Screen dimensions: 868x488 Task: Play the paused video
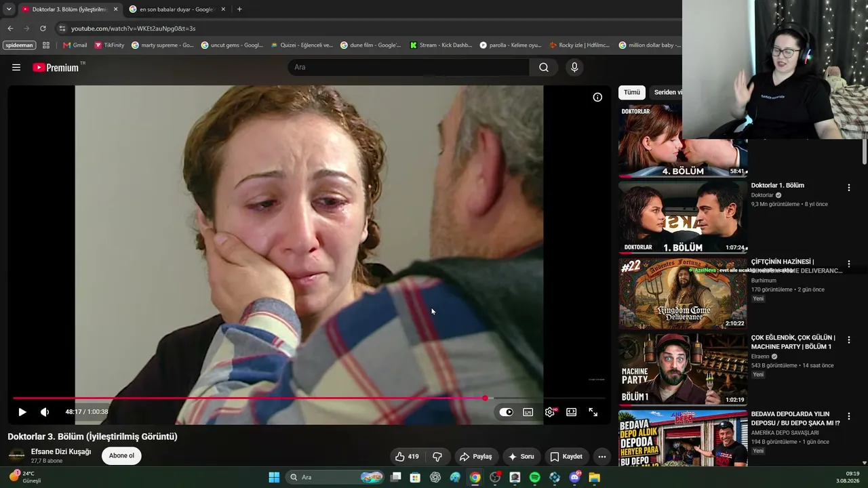pyautogui.click(x=22, y=411)
